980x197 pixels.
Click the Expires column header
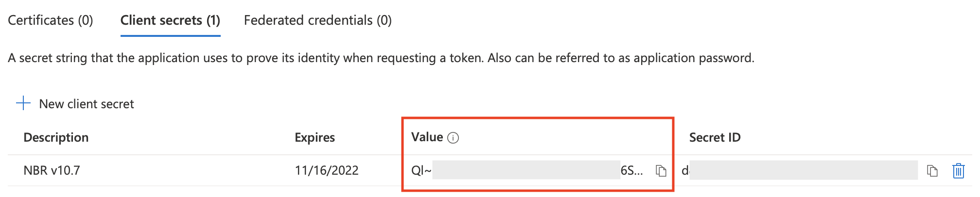[315, 138]
